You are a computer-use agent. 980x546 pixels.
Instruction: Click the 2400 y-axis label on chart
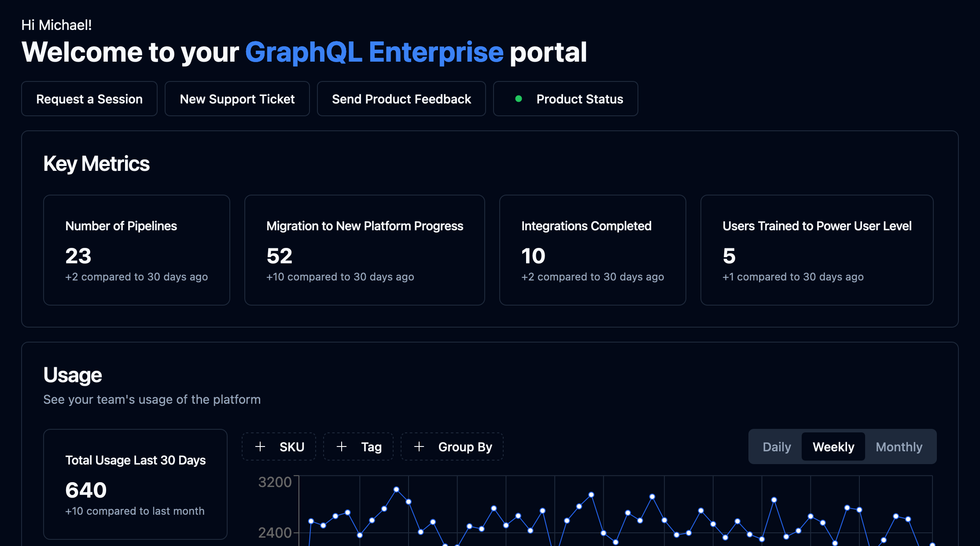point(275,533)
